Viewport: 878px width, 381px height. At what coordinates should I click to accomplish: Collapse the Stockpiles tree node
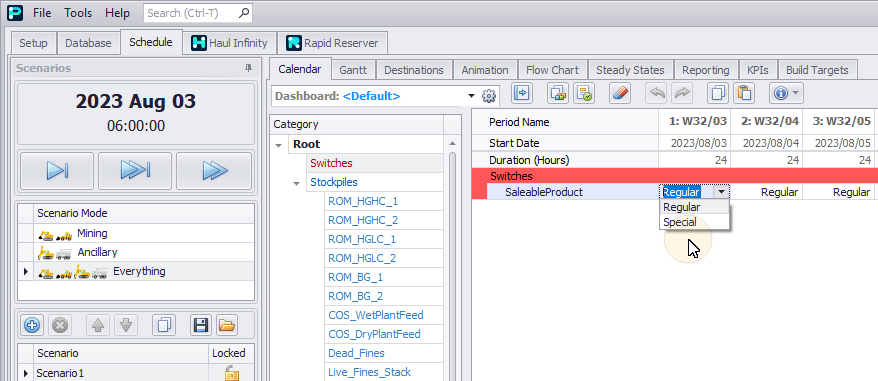[297, 183]
